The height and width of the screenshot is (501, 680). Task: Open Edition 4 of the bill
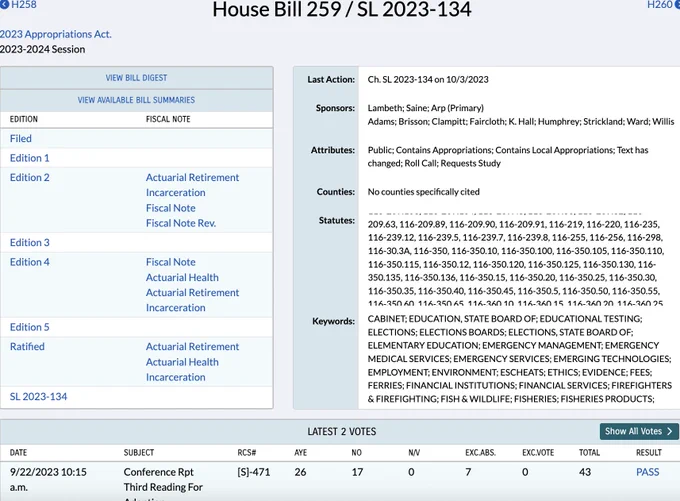coord(29,262)
